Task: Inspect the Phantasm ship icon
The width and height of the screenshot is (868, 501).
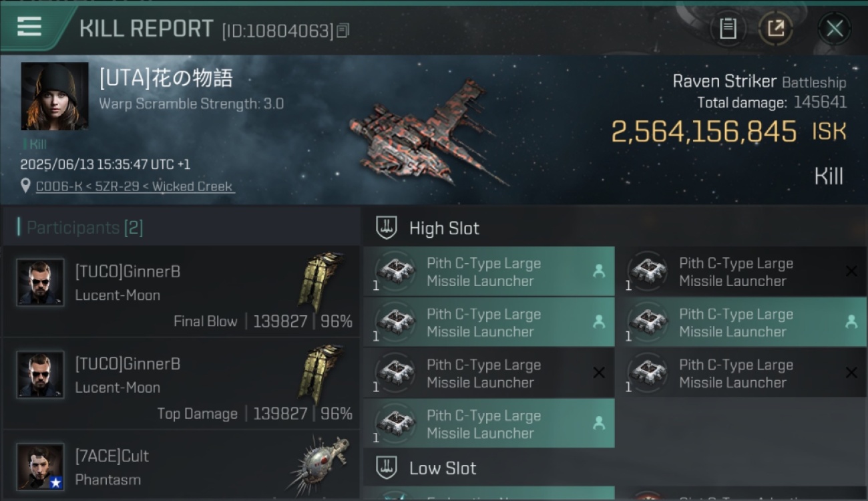Action: (x=320, y=464)
